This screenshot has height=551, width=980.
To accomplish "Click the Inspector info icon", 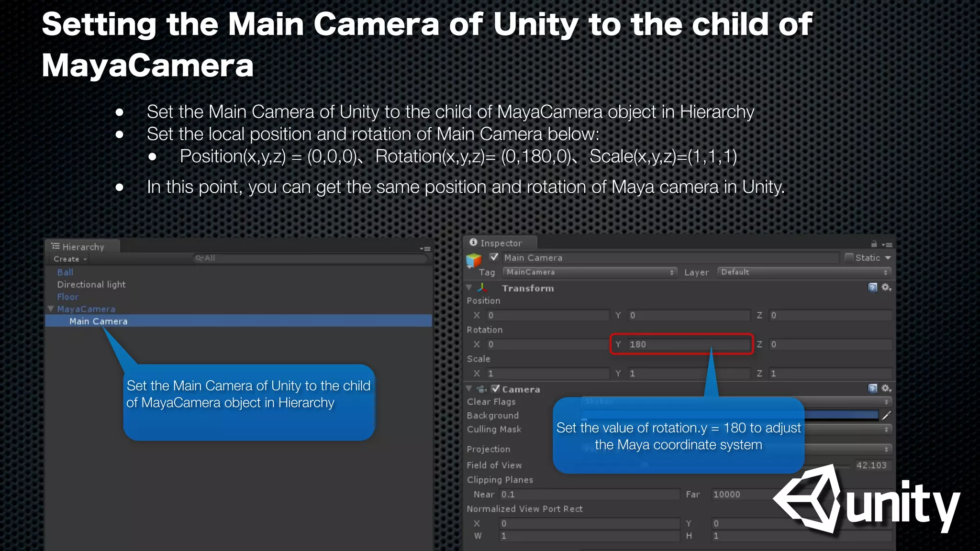I will click(x=473, y=242).
